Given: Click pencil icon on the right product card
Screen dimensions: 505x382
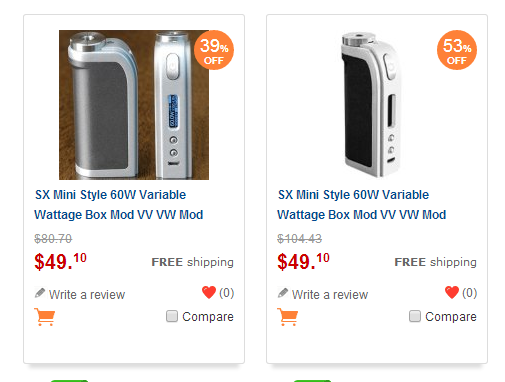Looking at the screenshot, I should (283, 293).
